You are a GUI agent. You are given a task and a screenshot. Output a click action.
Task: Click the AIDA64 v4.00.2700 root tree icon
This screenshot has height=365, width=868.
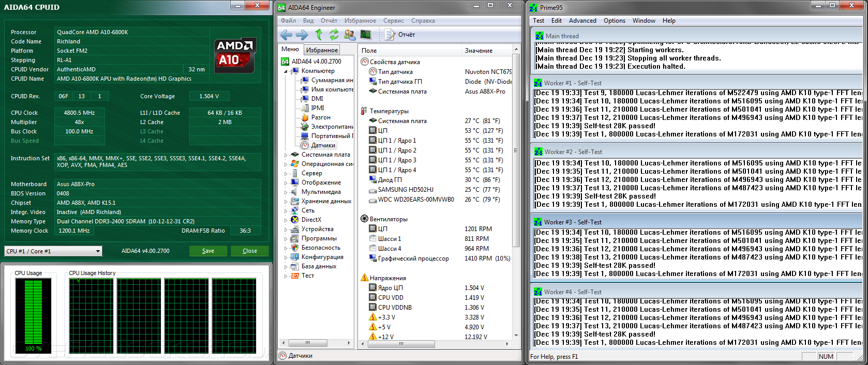[x=285, y=62]
